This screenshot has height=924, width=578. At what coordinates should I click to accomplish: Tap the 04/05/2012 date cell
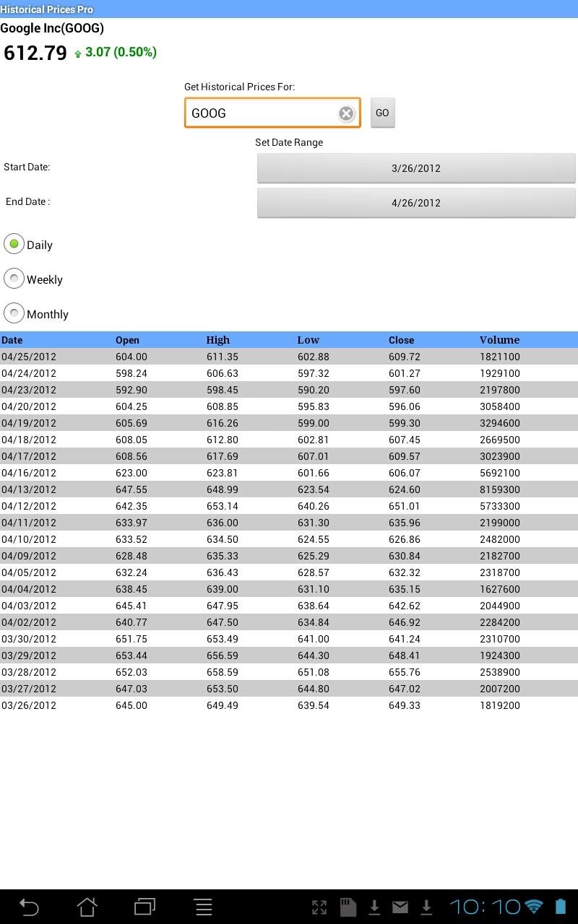pos(29,572)
